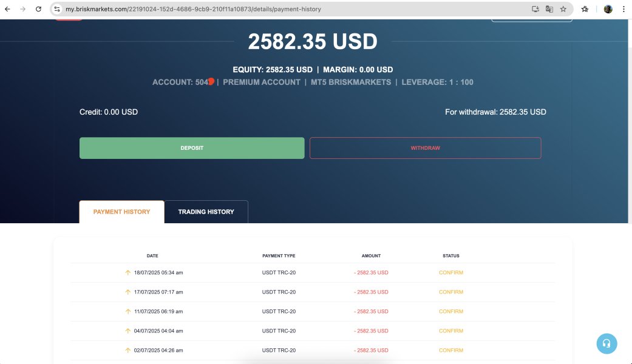Open site information icon in address bar
The height and width of the screenshot is (364, 632).
click(x=57, y=9)
